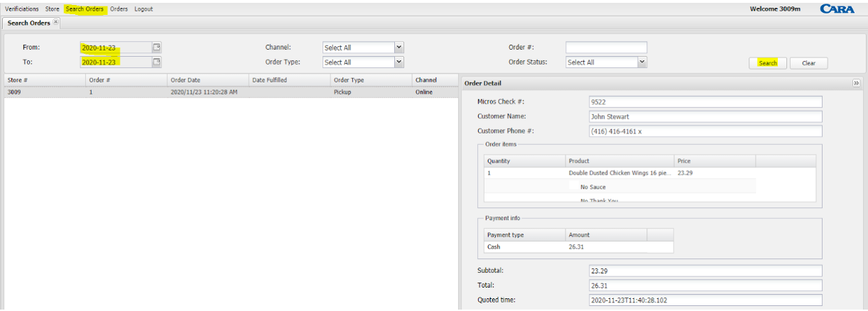Open the Verifications menu
Screen dimensions: 868x311
tap(22, 9)
